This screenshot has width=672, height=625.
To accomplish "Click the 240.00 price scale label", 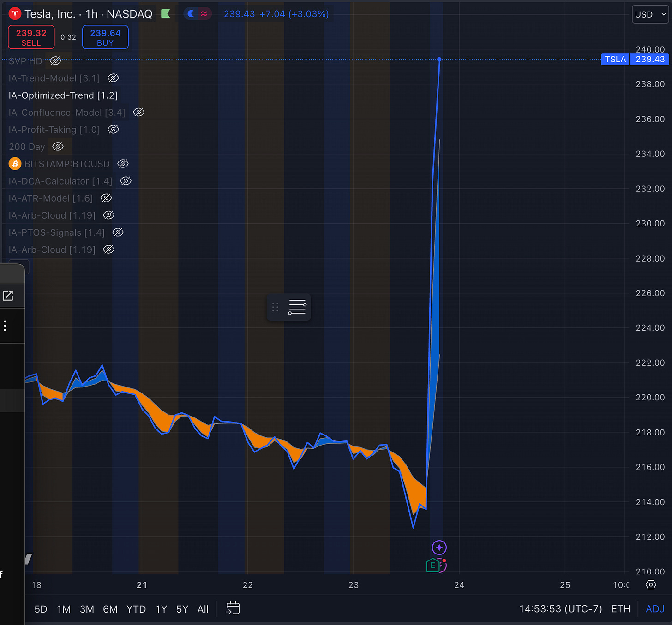I will [x=650, y=49].
